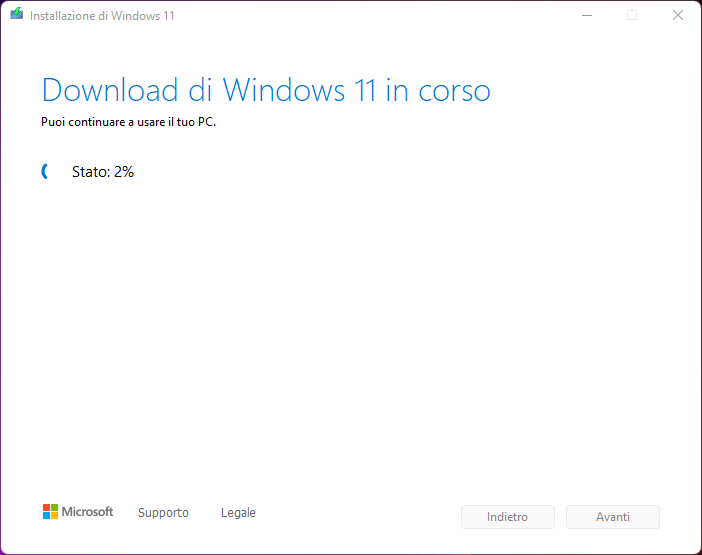The height and width of the screenshot is (555, 702).
Task: Click the spinning blue progress indicator
Action: (45, 172)
